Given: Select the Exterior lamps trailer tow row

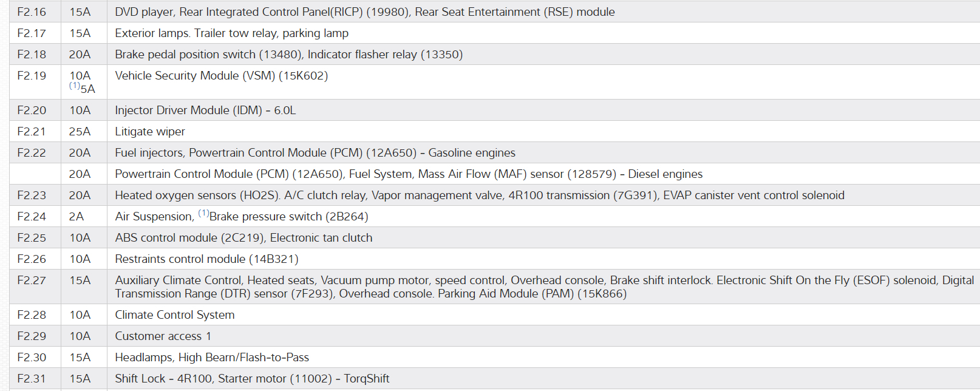Looking at the screenshot, I should point(231,33).
